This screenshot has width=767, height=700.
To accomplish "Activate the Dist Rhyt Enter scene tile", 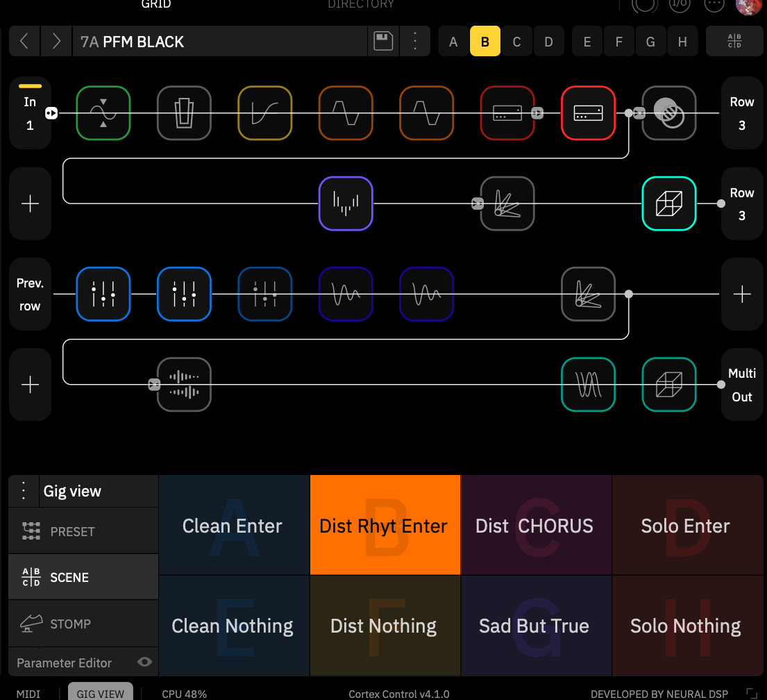I will click(385, 525).
